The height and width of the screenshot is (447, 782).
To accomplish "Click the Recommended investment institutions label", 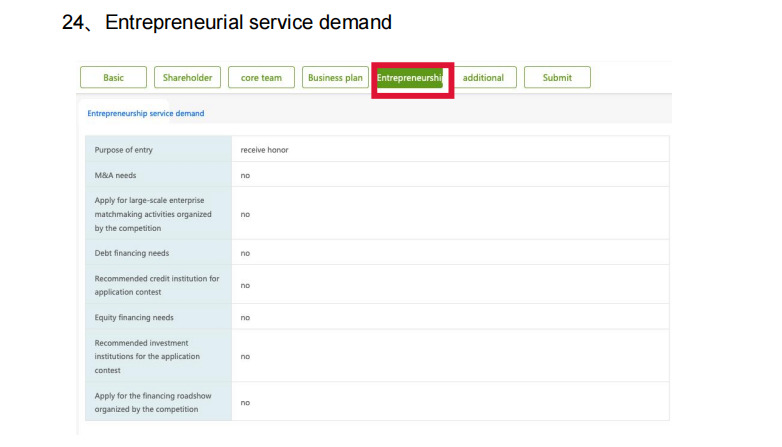I will (x=147, y=356).
